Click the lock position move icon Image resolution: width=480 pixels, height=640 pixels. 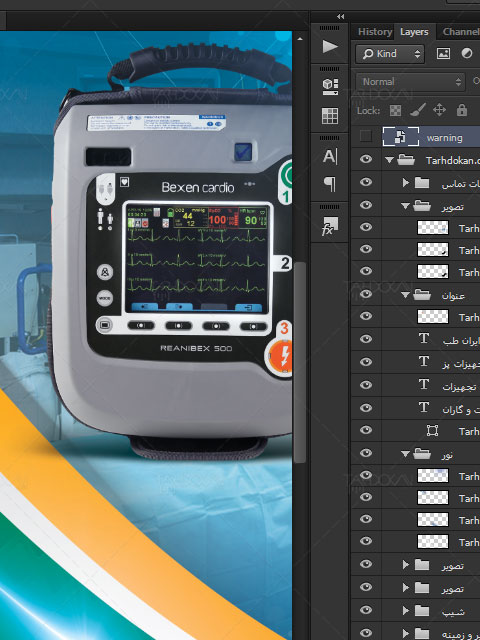(439, 110)
